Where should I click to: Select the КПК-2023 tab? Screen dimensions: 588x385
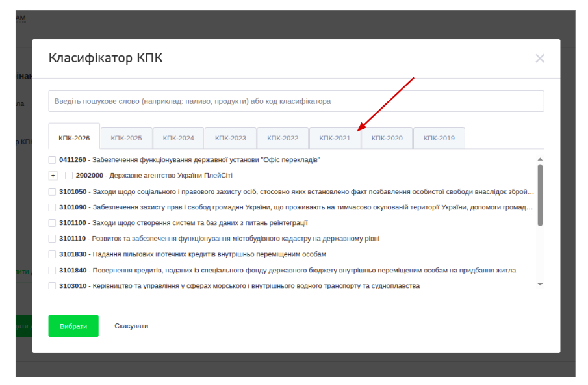point(230,138)
